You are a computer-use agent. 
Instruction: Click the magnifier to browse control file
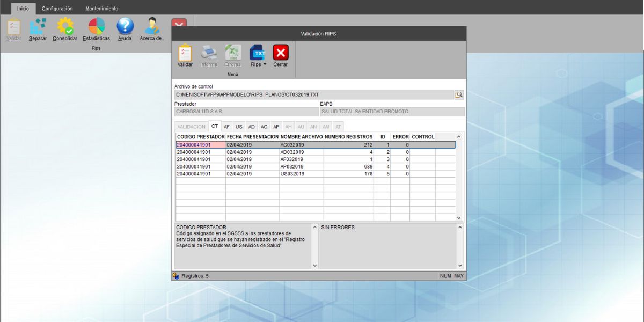tap(459, 94)
